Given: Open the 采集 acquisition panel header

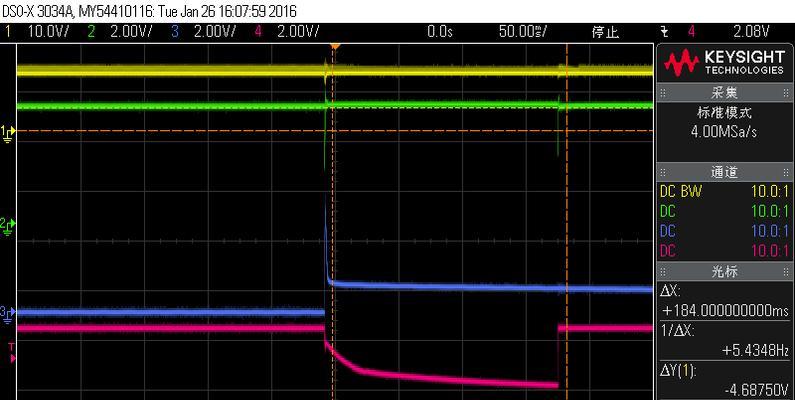Looking at the screenshot, I should pyautogui.click(x=724, y=93).
